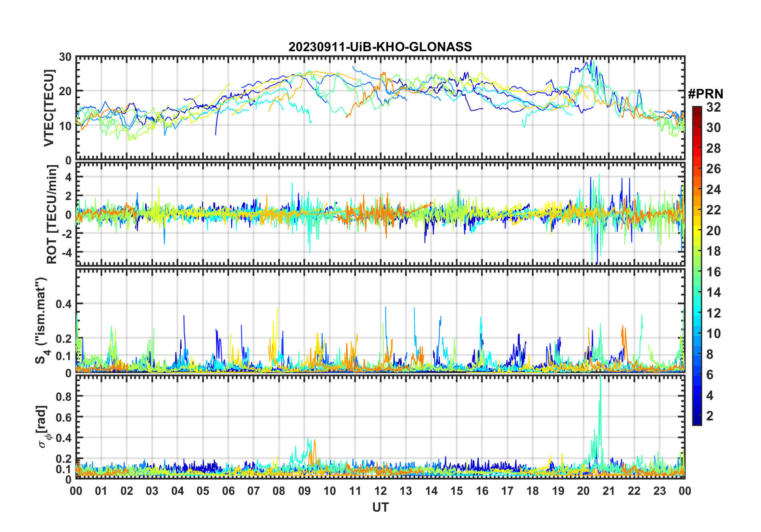Select the VTEC[TECU] y-axis label
This screenshot has width=761, height=532.
click(x=49, y=108)
